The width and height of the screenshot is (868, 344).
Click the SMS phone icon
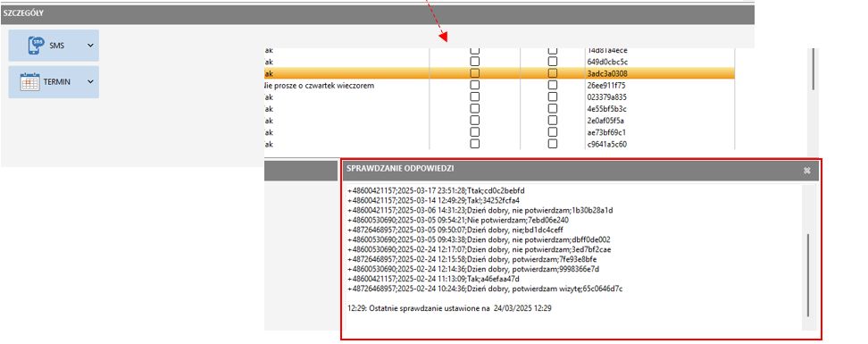36,46
